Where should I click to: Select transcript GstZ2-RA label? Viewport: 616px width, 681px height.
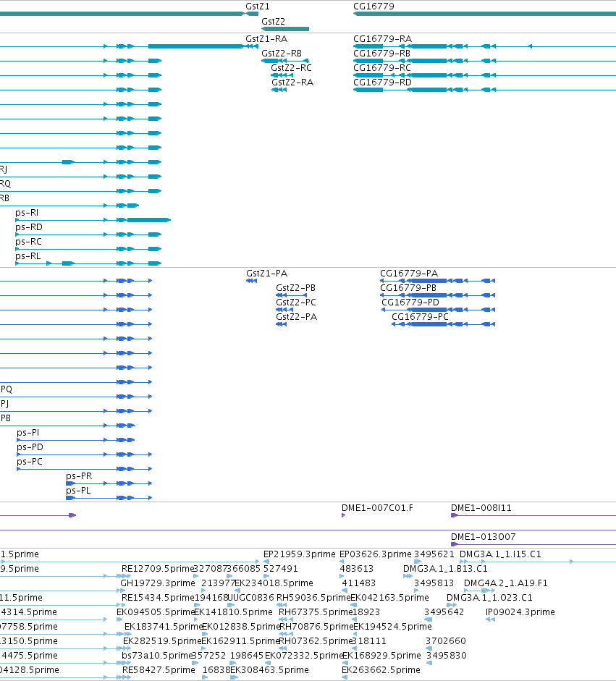tap(292, 82)
